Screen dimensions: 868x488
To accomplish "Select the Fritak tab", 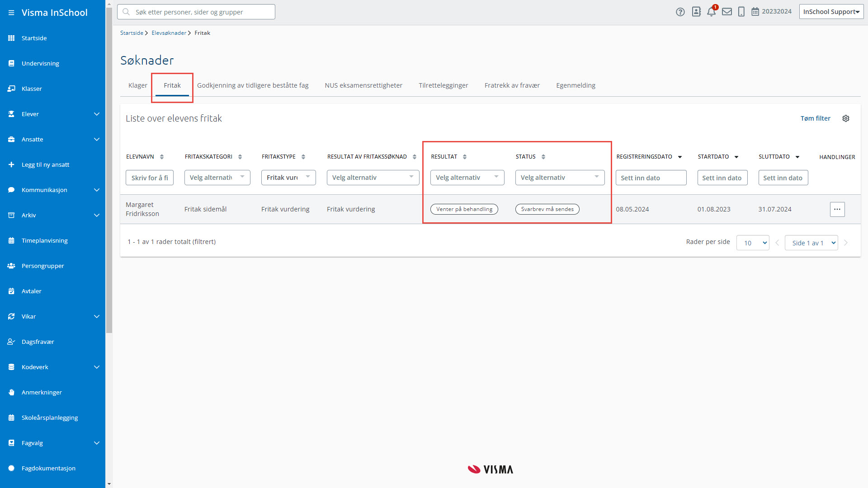I will click(172, 85).
